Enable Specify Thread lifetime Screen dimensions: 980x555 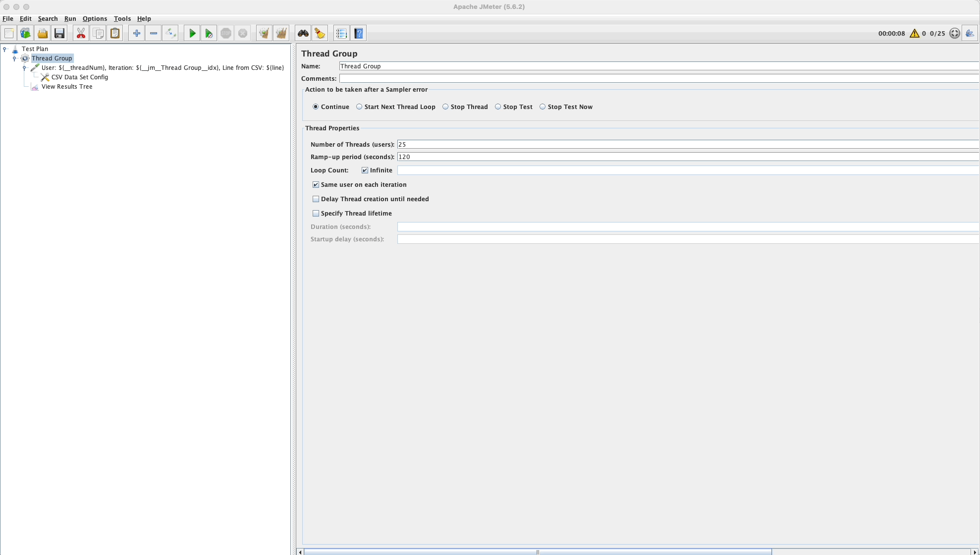(x=316, y=213)
